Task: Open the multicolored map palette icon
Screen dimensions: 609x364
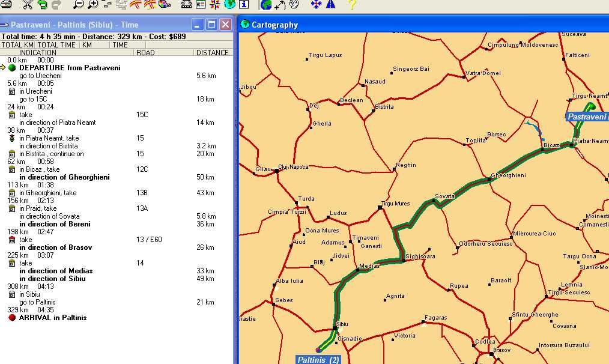Action: 165,4
